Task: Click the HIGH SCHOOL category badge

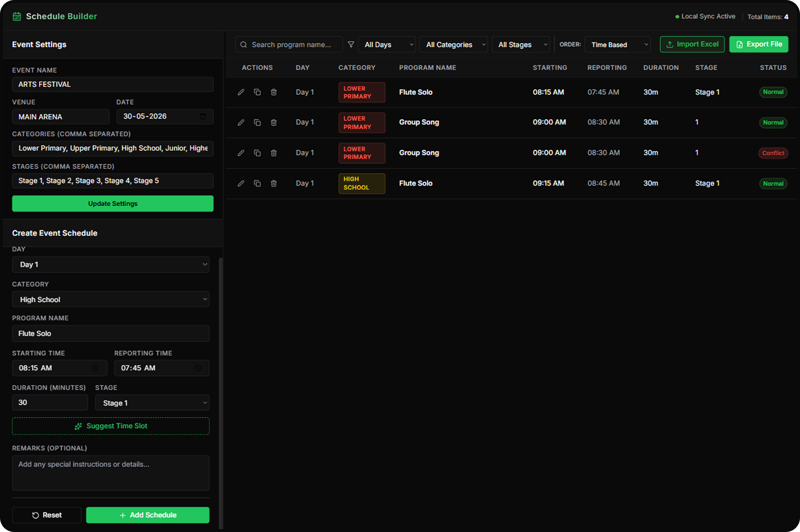Action: click(362, 183)
